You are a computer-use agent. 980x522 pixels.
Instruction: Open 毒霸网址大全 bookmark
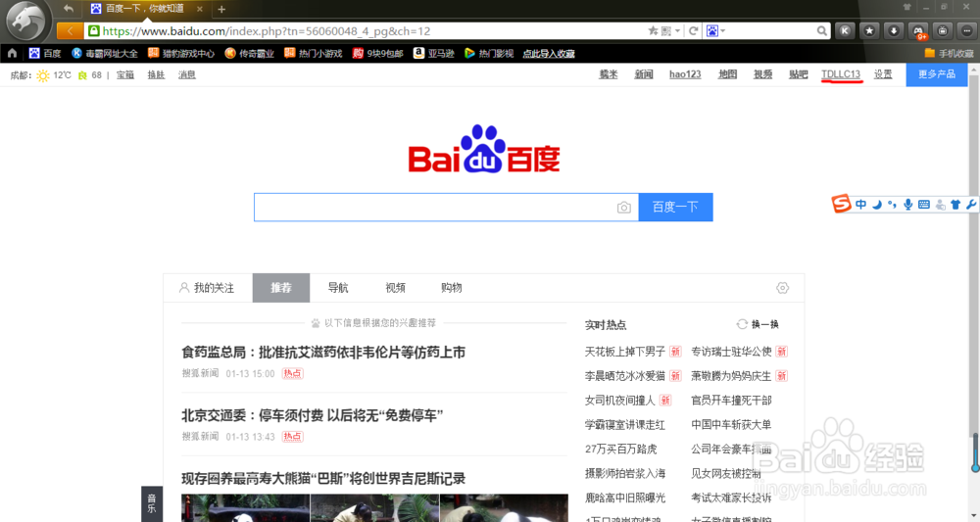point(105,54)
